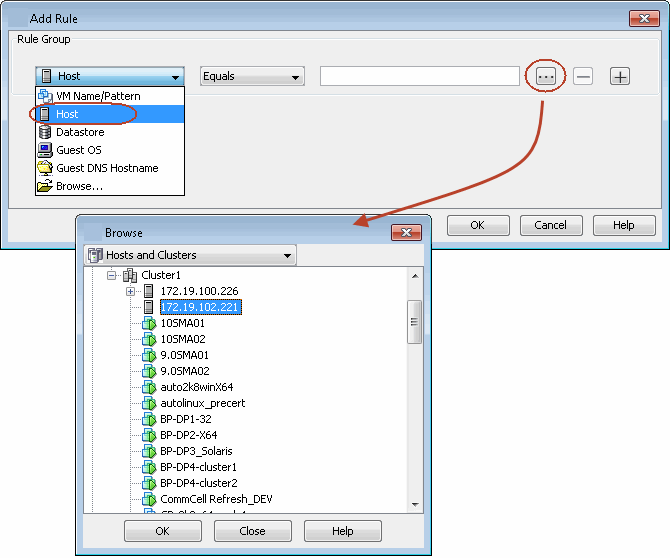Screen dimensions: 670x558
Task: Collapse the Cluster1 tree node
Action: (x=112, y=276)
